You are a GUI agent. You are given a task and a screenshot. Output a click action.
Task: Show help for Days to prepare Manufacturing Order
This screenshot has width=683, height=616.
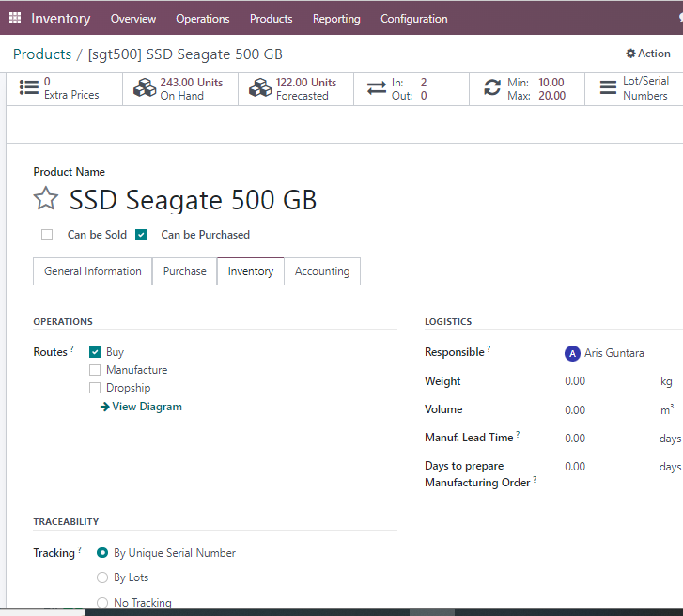click(x=535, y=479)
